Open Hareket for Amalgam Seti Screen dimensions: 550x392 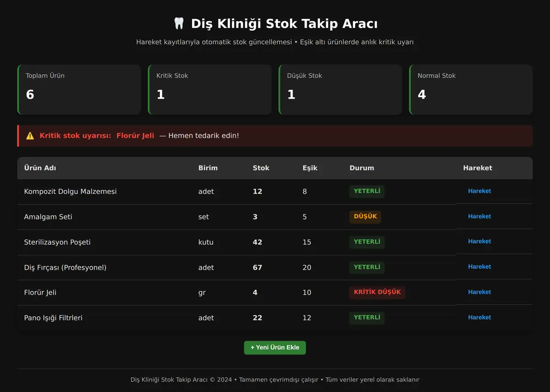click(x=479, y=216)
